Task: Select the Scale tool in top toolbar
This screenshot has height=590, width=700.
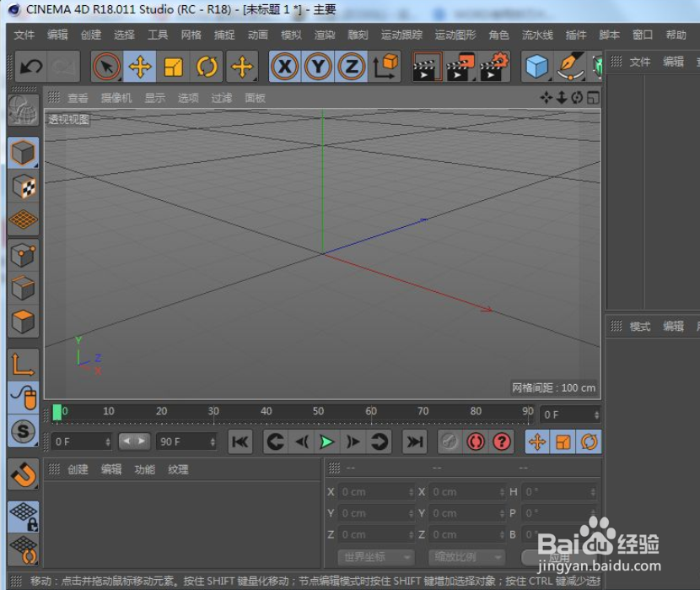Action: [173, 67]
